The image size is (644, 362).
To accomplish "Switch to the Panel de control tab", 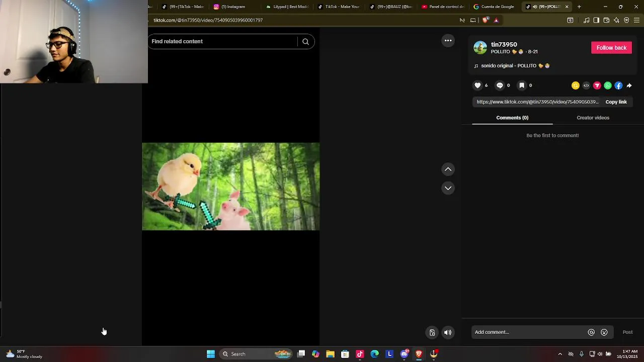I will tap(444, 7).
